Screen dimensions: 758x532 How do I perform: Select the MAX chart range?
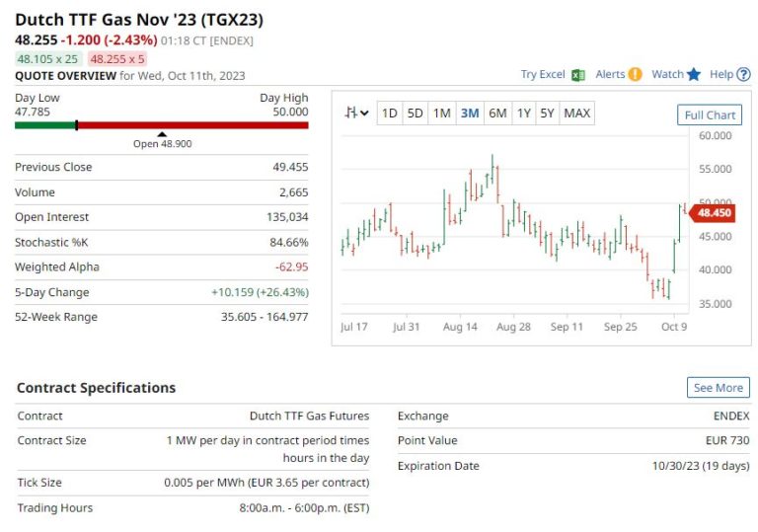pyautogui.click(x=576, y=114)
